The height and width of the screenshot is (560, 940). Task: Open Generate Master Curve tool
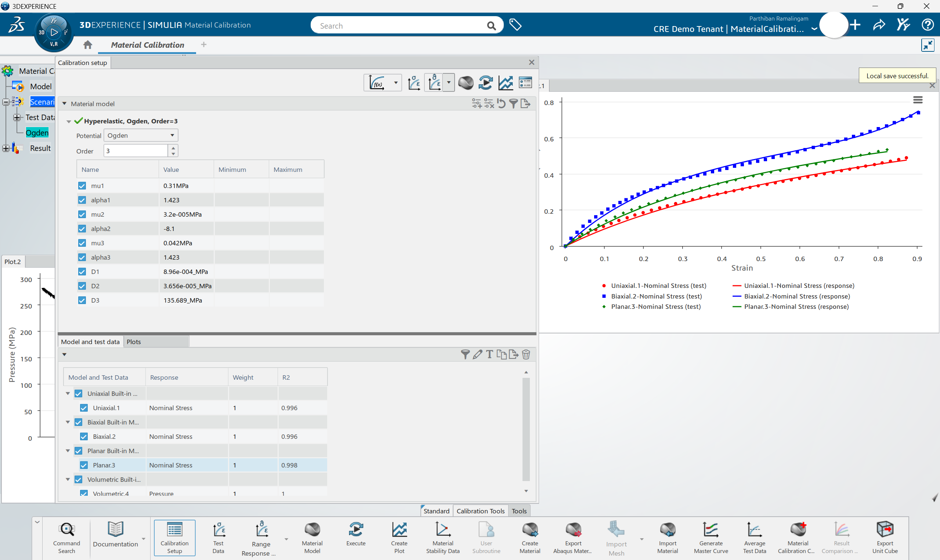click(x=711, y=537)
